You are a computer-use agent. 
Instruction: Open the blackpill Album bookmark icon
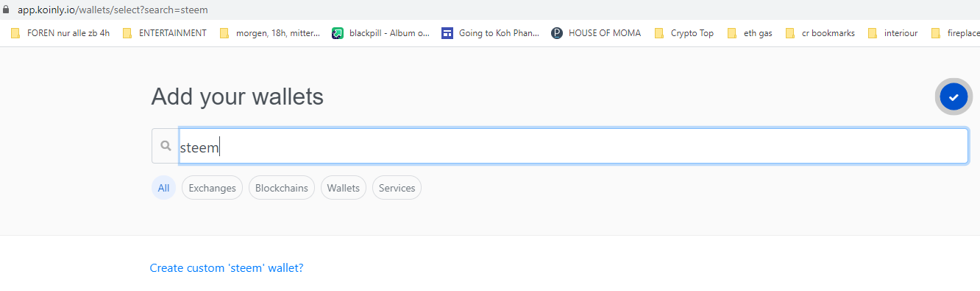click(x=338, y=33)
